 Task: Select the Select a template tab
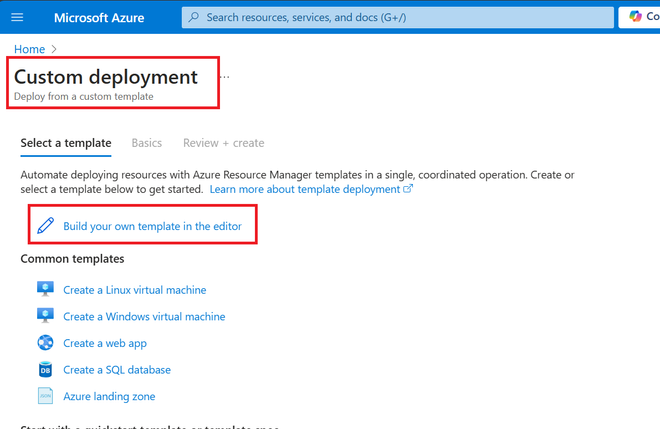(66, 143)
